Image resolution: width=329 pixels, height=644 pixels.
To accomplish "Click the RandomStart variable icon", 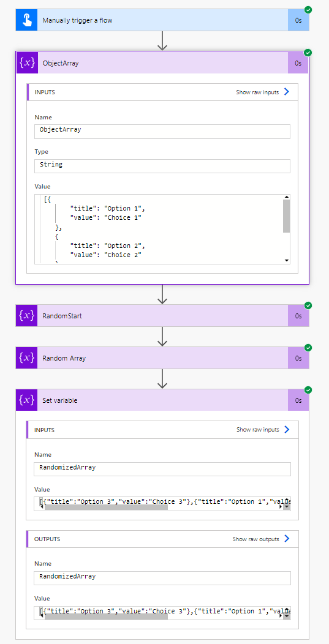I will (27, 316).
